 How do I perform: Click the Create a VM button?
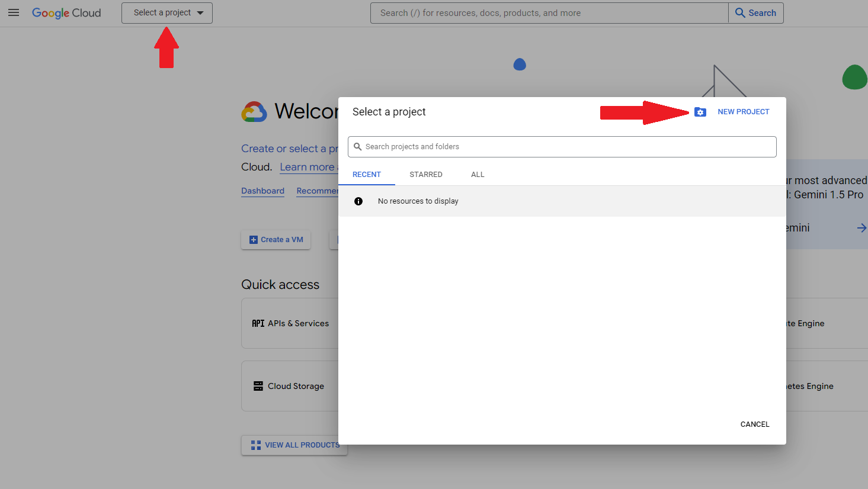[276, 240]
